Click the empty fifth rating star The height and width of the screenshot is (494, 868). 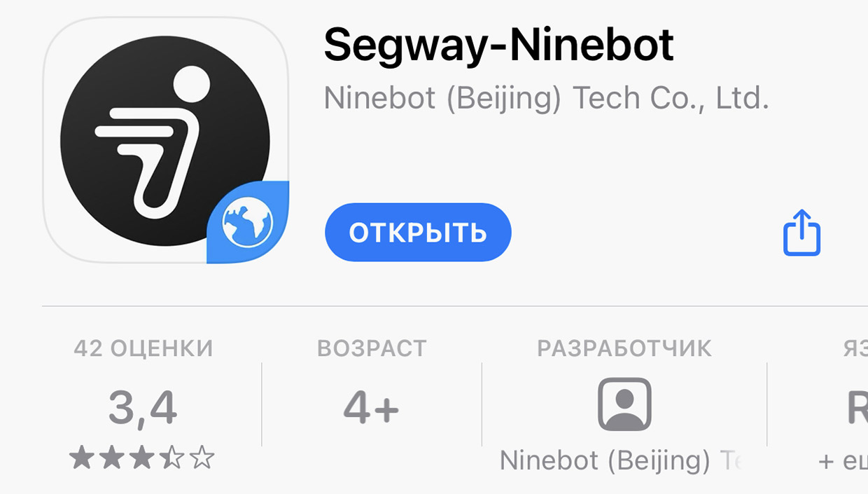tap(202, 459)
